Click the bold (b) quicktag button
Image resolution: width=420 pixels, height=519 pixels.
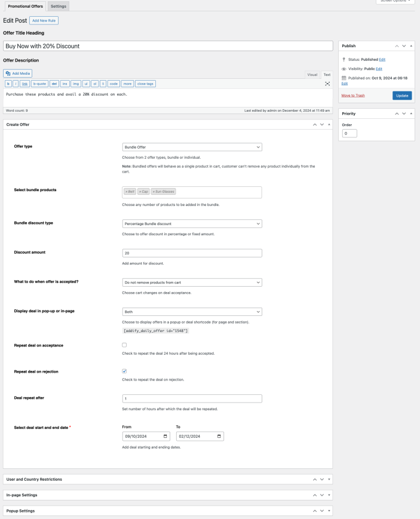click(x=8, y=84)
